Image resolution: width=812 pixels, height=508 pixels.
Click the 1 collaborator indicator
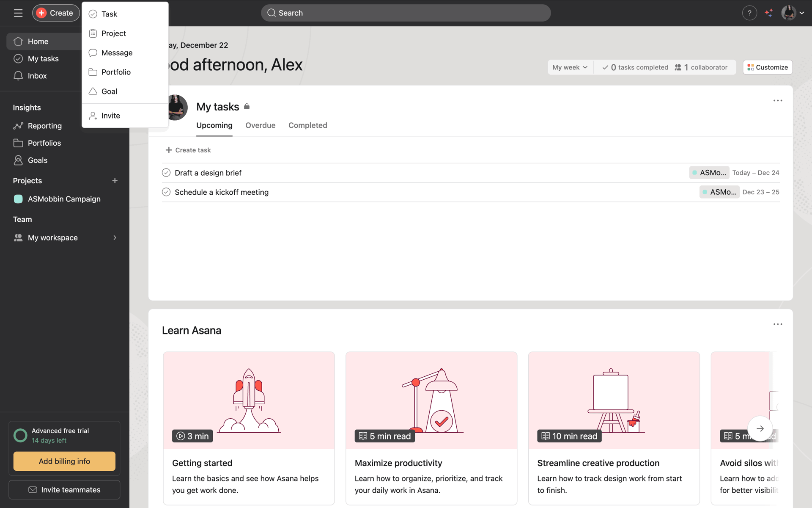(701, 67)
